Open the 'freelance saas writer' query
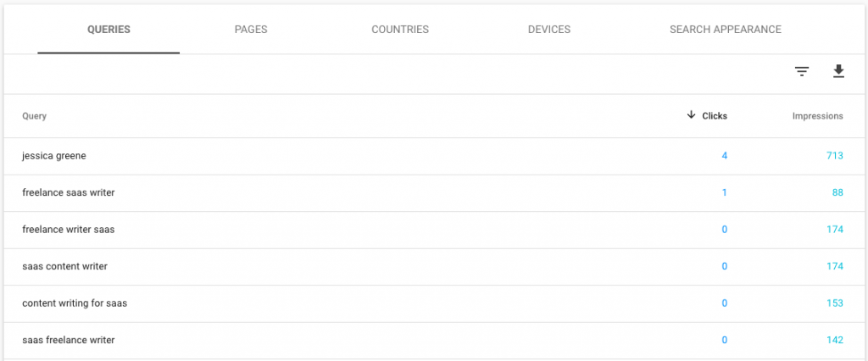The image size is (868, 361). click(69, 192)
